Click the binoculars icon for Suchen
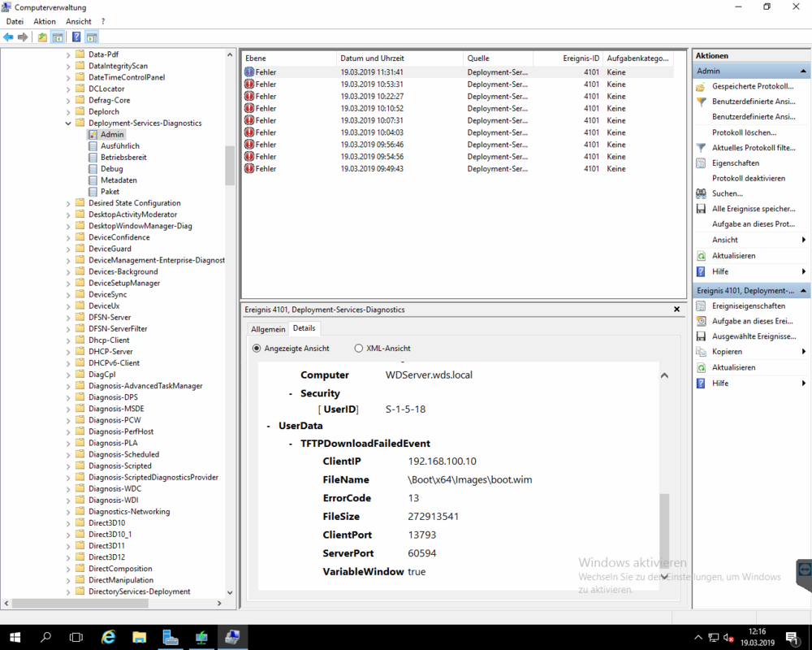Image resolution: width=812 pixels, height=650 pixels. pos(702,194)
